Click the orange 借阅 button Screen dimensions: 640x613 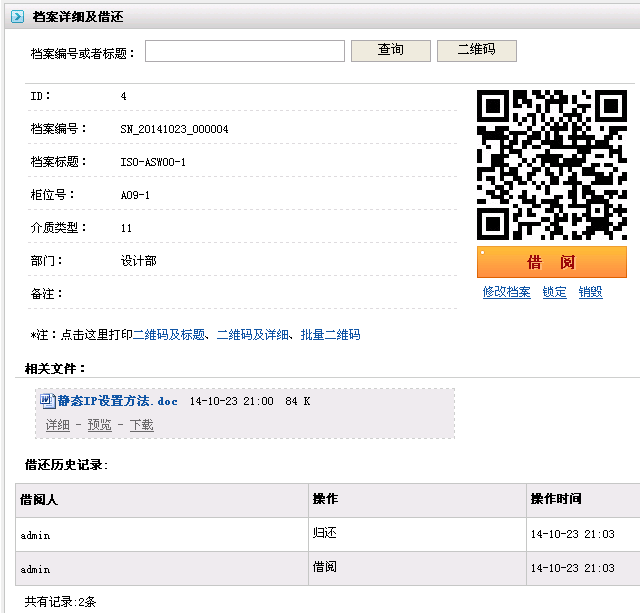pos(551,262)
